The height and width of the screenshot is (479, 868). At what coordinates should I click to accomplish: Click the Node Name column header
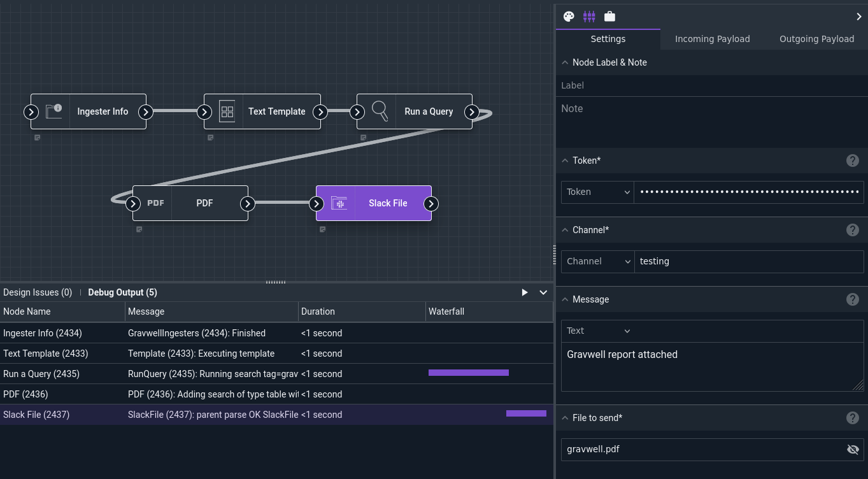click(62, 311)
